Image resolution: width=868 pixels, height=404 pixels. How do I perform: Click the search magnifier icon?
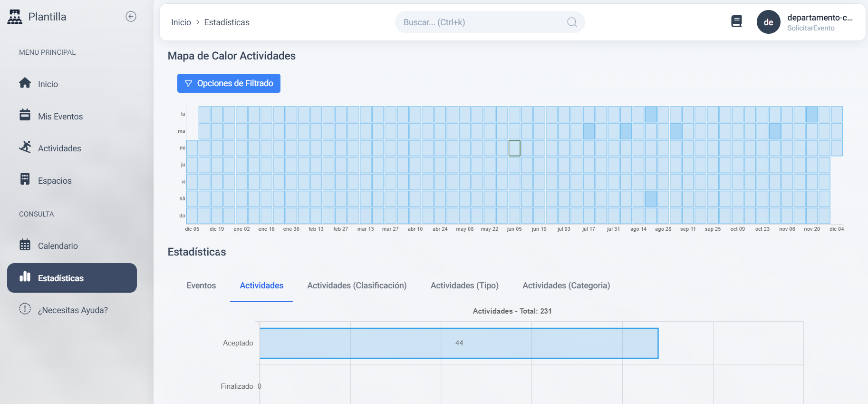click(572, 22)
